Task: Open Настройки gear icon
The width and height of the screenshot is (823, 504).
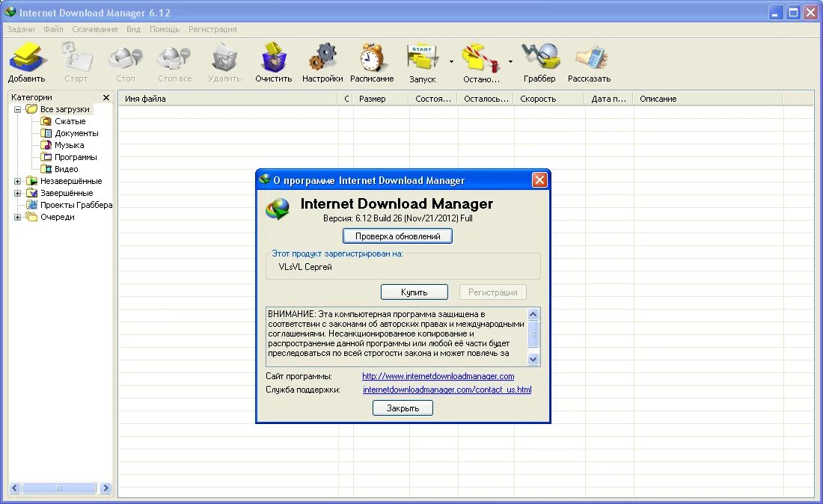Action: 322,57
